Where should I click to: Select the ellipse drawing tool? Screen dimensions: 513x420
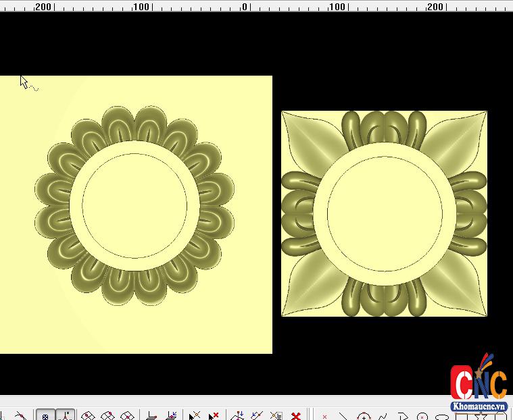pos(442,416)
